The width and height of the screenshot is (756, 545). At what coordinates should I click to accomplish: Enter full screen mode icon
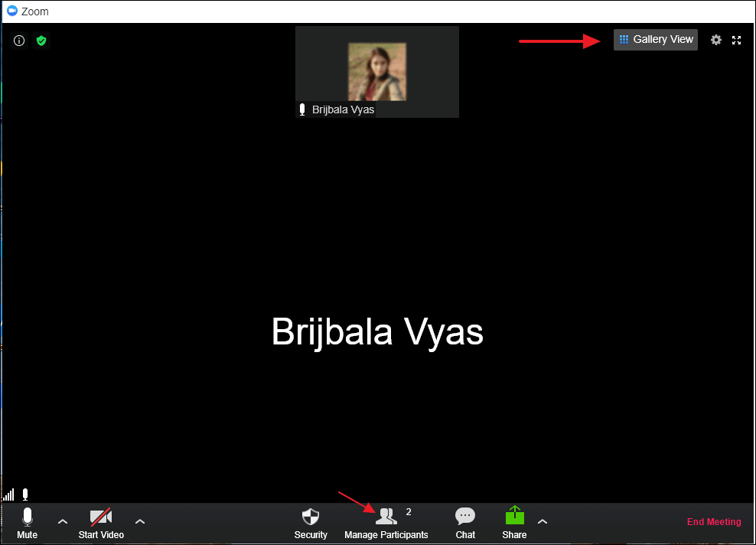pos(736,40)
